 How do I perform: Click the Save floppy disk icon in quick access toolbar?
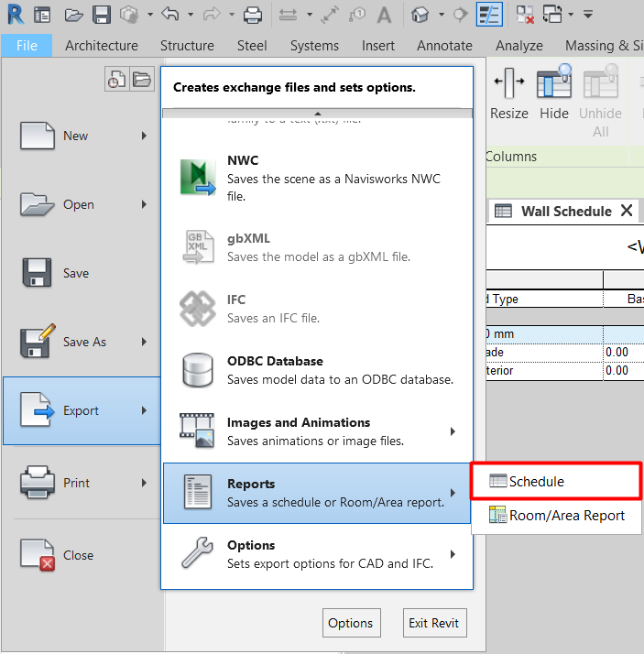102,15
